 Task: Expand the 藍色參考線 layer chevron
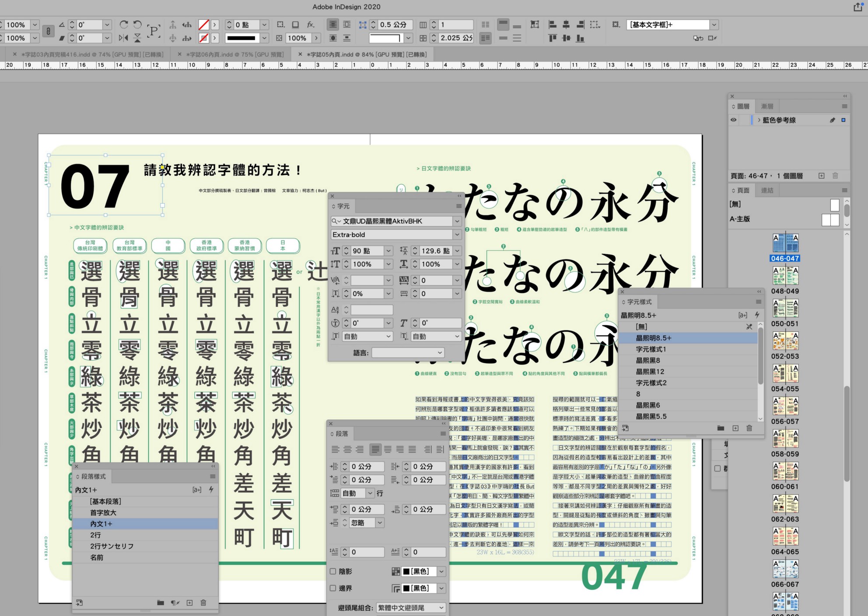tap(759, 120)
